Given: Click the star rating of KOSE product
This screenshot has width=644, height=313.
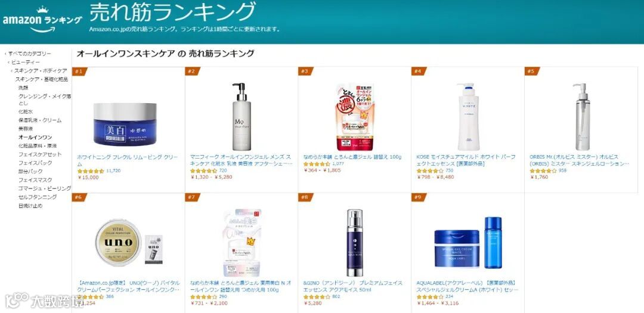Looking at the screenshot, I should 430,171.
